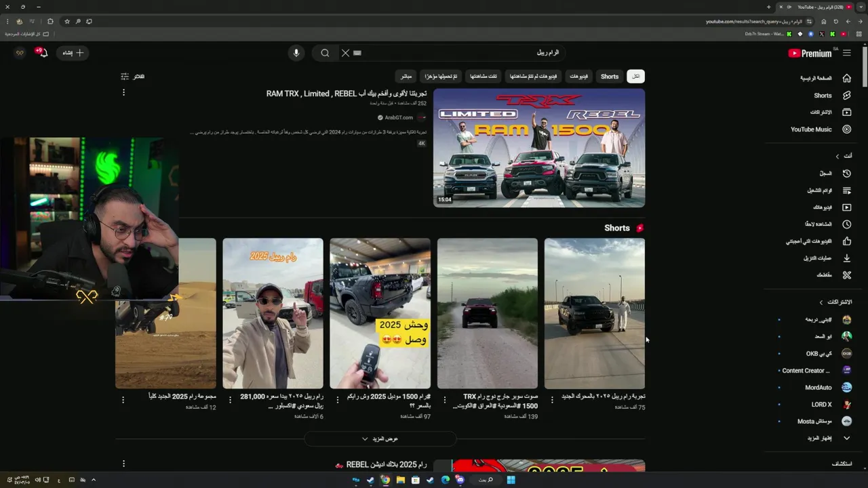The width and height of the screenshot is (868, 488).
Task: Open the taskbar volume control
Action: [37, 480]
